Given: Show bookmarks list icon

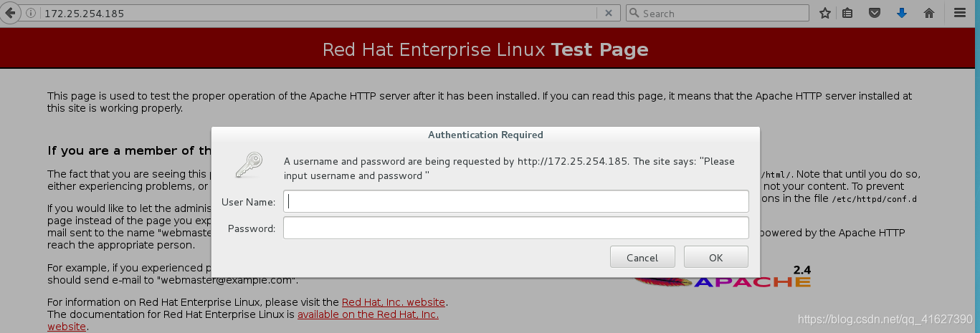Looking at the screenshot, I should (847, 13).
